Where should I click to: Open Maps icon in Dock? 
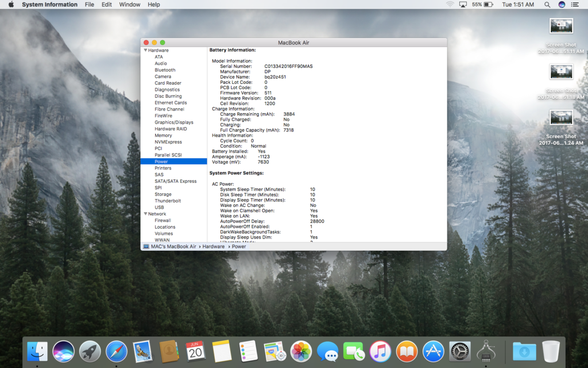point(275,352)
